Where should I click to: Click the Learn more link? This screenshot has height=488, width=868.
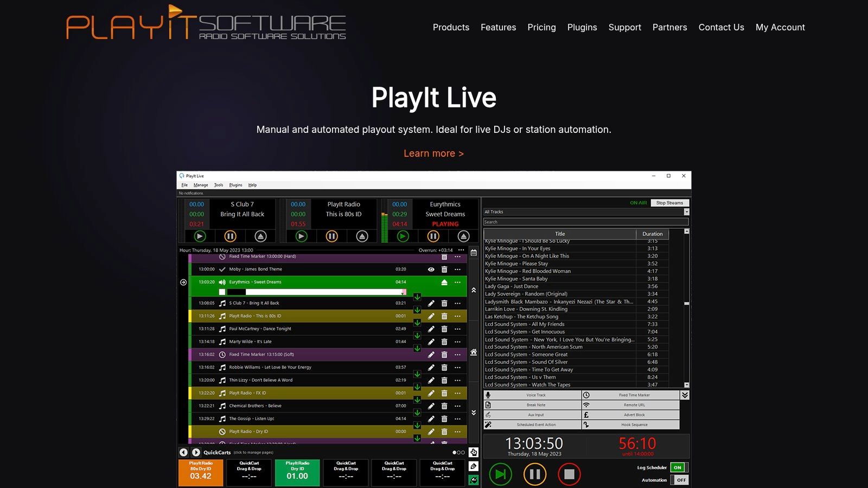433,153
